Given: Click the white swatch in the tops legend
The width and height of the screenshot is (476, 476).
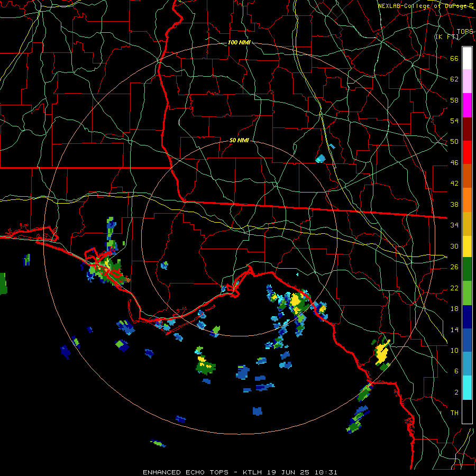Looking at the screenshot, I should [467, 58].
